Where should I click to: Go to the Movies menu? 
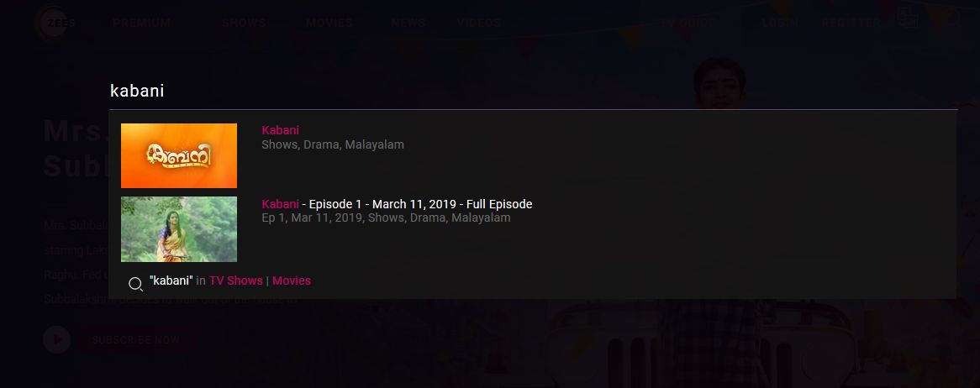pyautogui.click(x=329, y=24)
